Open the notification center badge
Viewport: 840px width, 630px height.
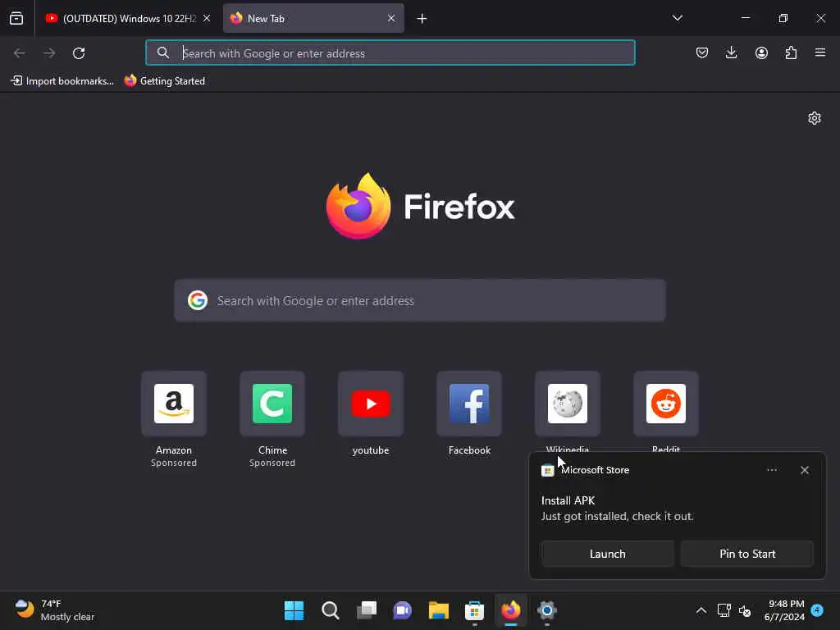point(817,609)
